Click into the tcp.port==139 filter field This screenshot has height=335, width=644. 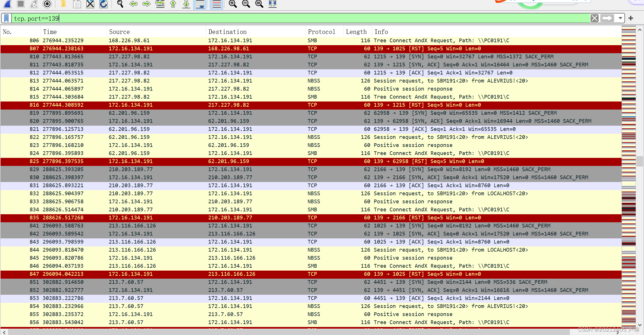tap(300, 18)
